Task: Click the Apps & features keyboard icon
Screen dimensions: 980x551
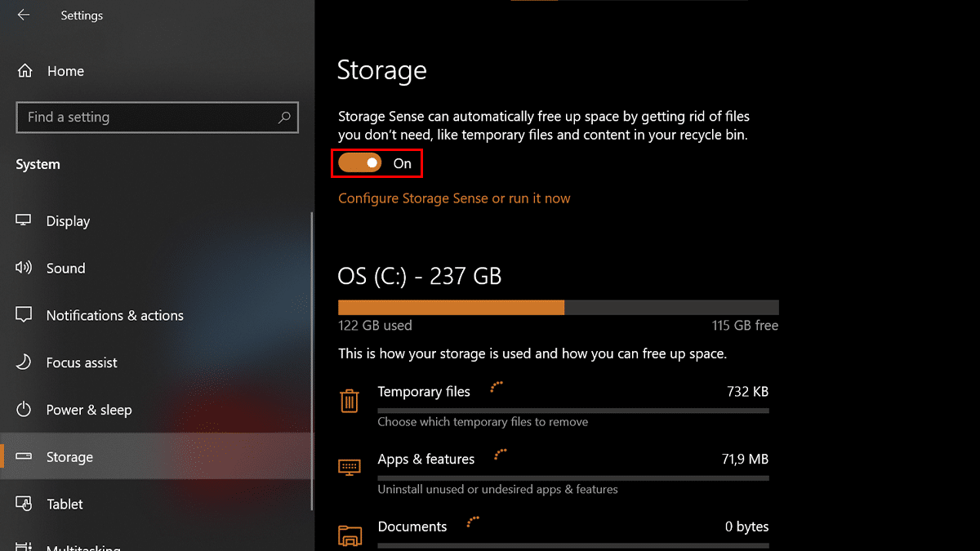Action: pos(350,467)
